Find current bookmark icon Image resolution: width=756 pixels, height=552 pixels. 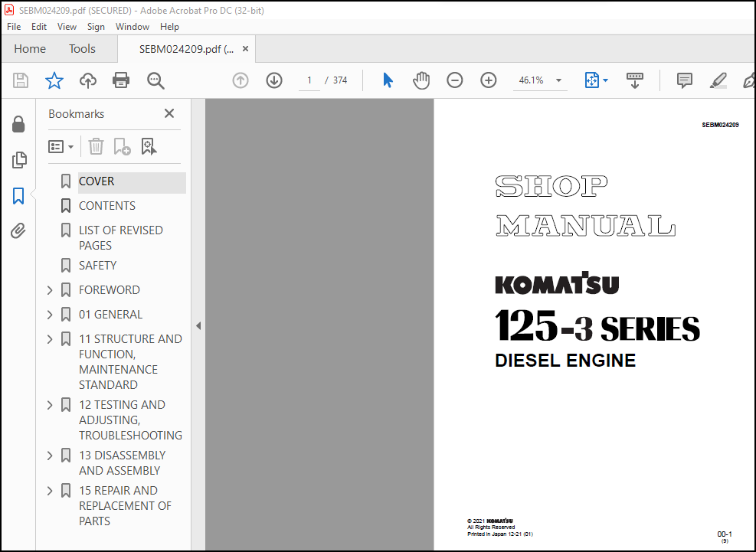coord(149,146)
